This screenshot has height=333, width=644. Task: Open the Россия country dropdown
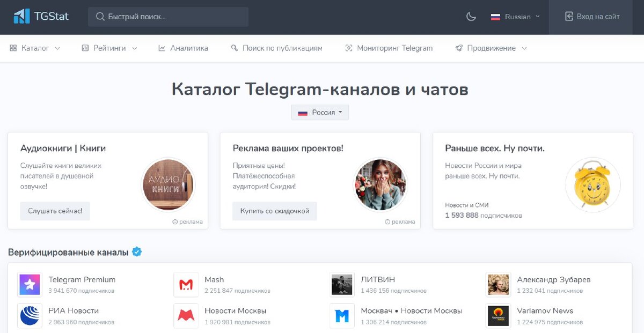pos(320,113)
